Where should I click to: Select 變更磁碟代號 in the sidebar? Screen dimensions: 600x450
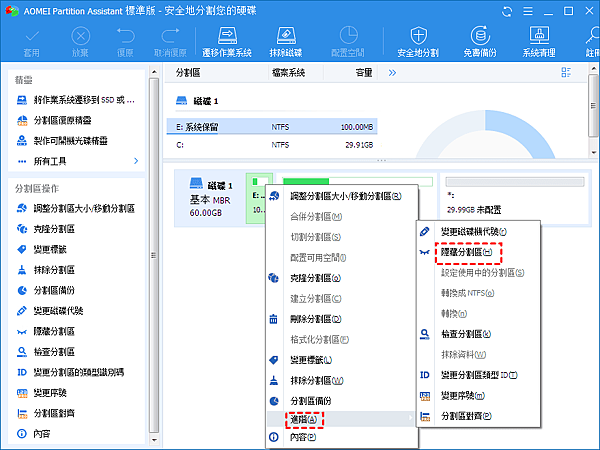click(x=50, y=311)
